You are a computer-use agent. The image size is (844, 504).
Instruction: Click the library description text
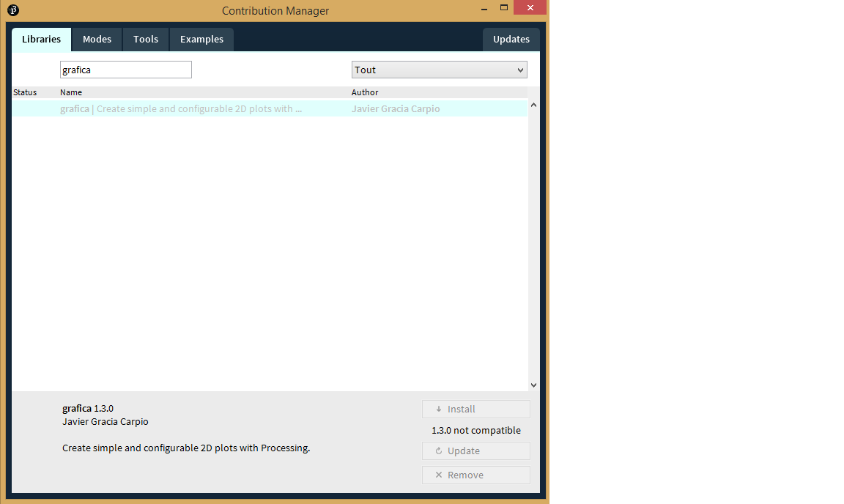(186, 448)
